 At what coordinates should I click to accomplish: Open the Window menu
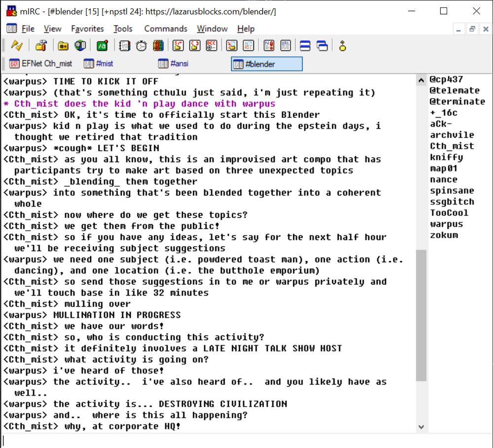(x=212, y=29)
